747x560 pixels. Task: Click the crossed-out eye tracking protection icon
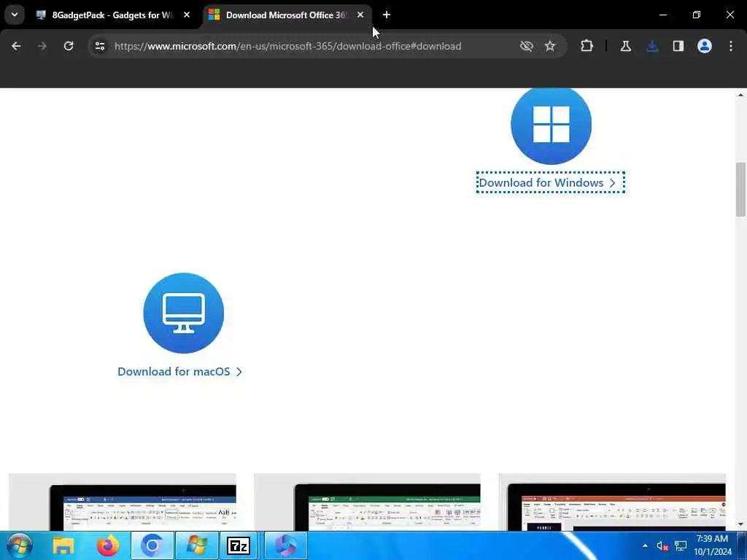pyautogui.click(x=526, y=46)
